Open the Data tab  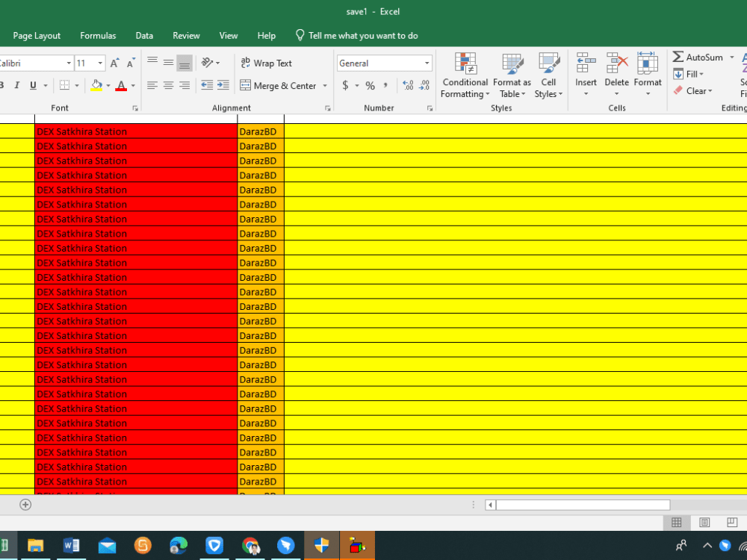coord(144,36)
